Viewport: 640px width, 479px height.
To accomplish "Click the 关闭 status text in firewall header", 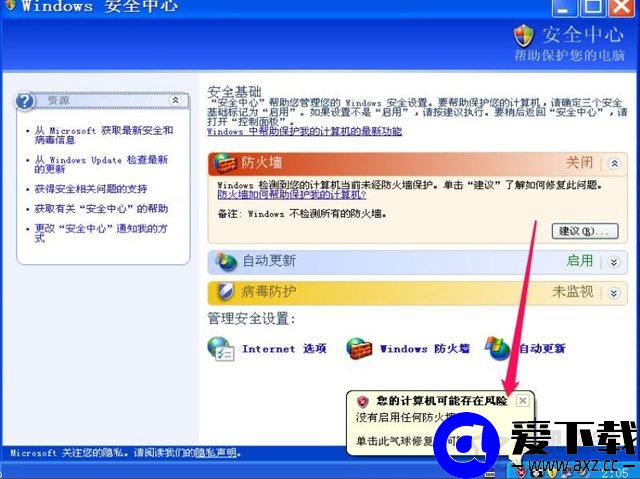I will [x=579, y=163].
